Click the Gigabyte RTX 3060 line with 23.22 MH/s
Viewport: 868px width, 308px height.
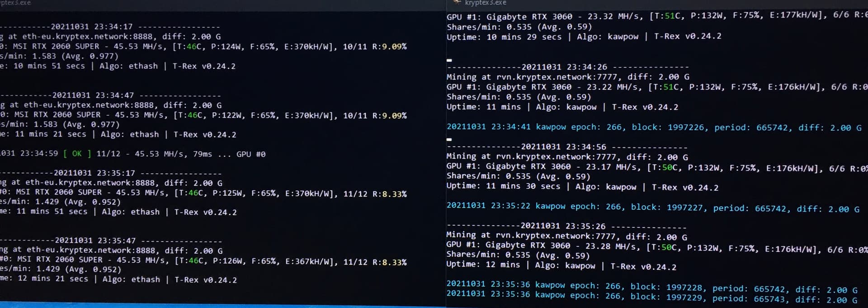(657, 87)
